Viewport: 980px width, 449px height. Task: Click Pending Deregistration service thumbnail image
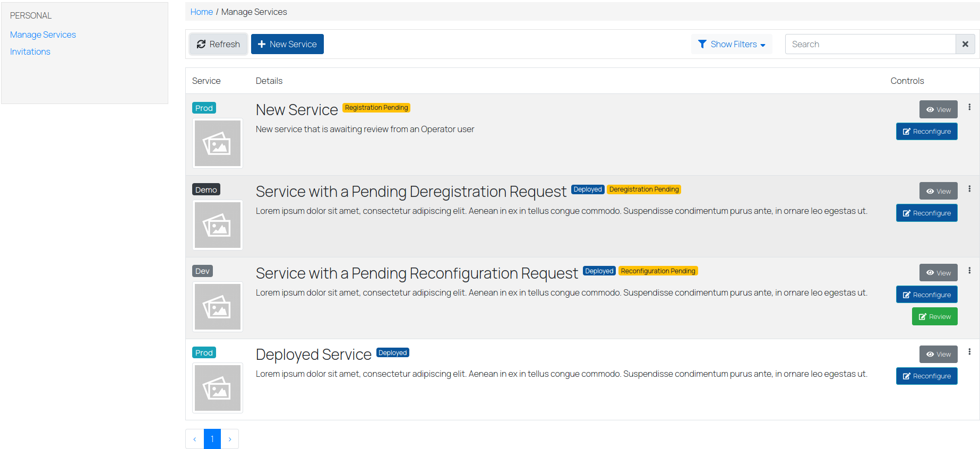pos(218,225)
